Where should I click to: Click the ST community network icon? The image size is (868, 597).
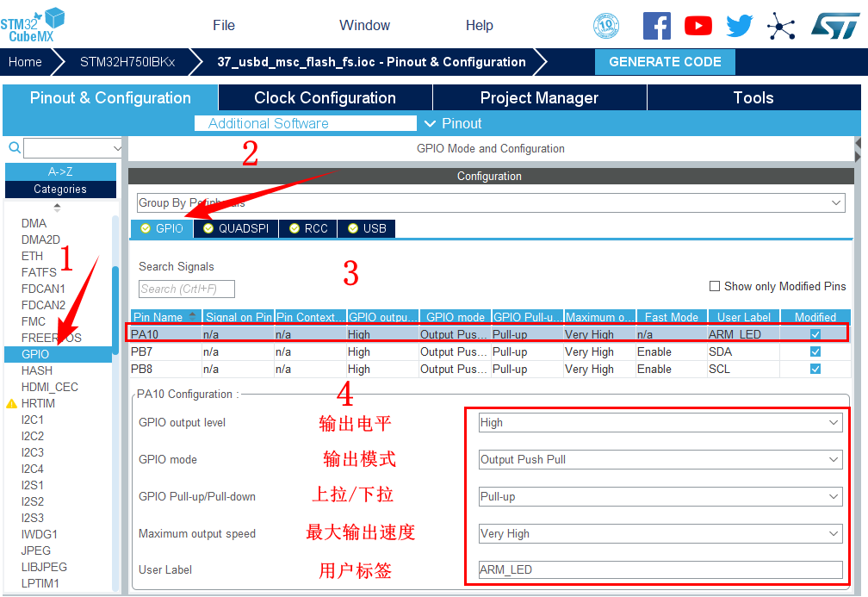(781, 26)
